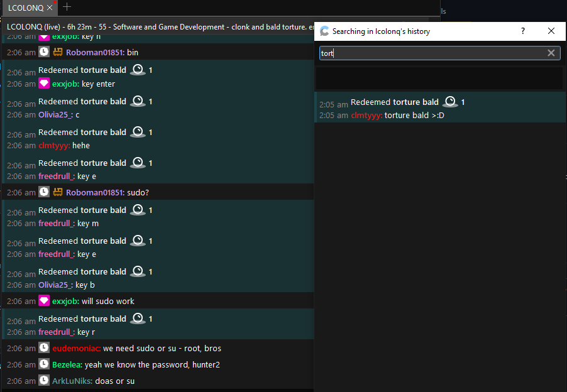The image size is (567, 392).
Task: Open search help via the question mark
Action: coord(522,31)
